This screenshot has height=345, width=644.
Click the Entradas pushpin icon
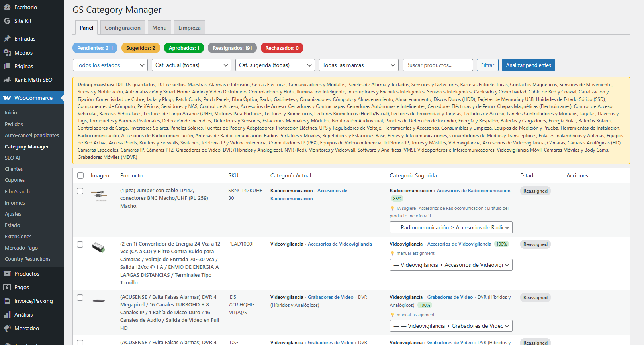tap(7, 39)
